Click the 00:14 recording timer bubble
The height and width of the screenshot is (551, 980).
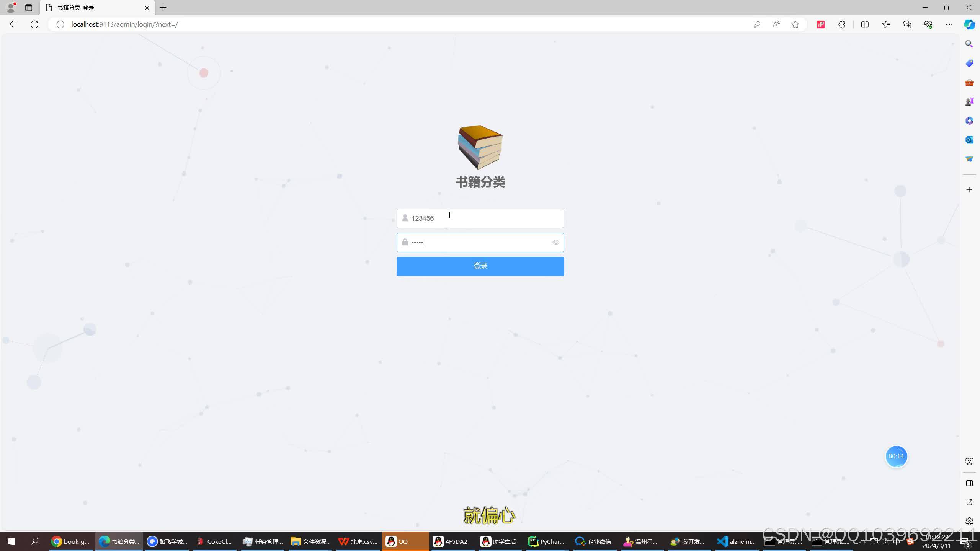pyautogui.click(x=896, y=456)
